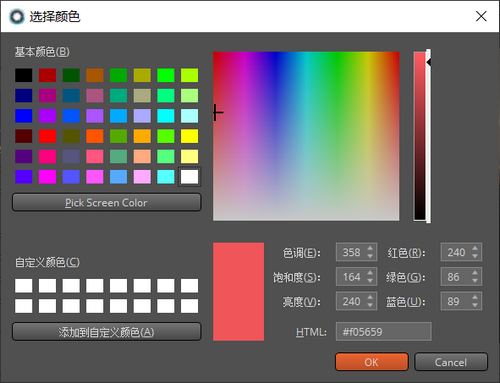Screen dimensions: 500x383
Task: Click the vertical brightness slider bar
Action: click(420, 136)
